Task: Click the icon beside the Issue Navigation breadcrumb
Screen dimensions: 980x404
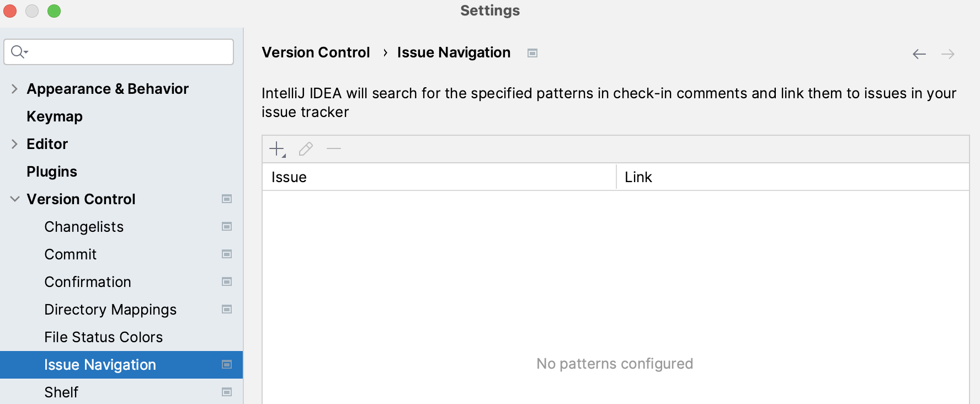Action: pyautogui.click(x=531, y=52)
